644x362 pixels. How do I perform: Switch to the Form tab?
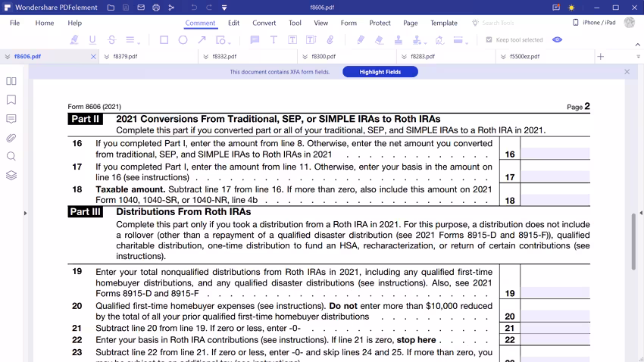[x=349, y=23]
